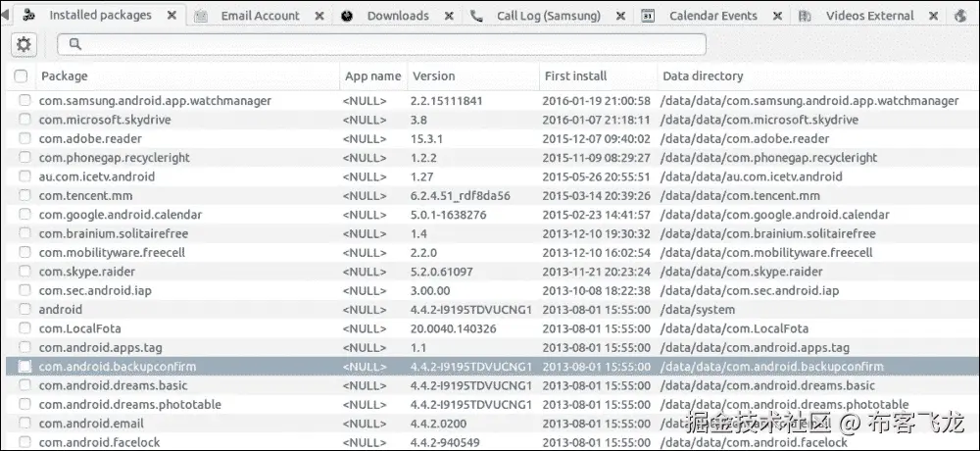This screenshot has height=451, width=980.
Task: Sort by the First install column
Action: click(x=597, y=76)
